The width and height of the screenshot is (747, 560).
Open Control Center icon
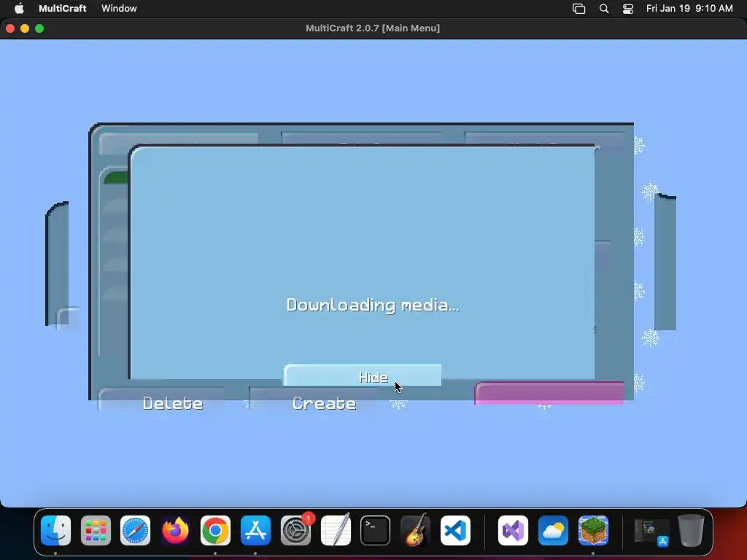pyautogui.click(x=628, y=9)
